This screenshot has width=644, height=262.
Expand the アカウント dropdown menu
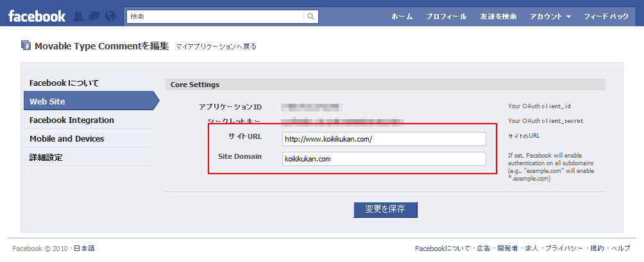pos(550,17)
